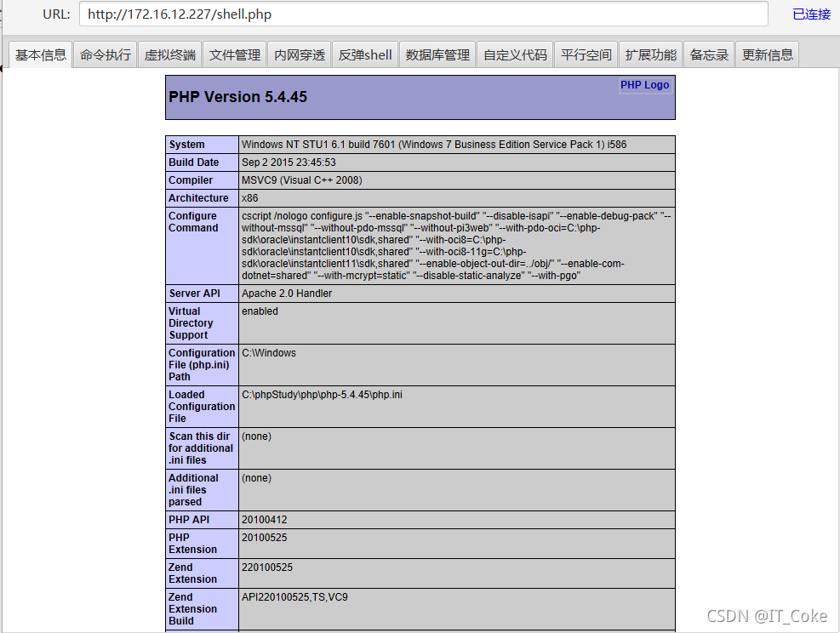840x633 pixels.
Task: Click Scan this dir for additional label
Action: pos(201,448)
